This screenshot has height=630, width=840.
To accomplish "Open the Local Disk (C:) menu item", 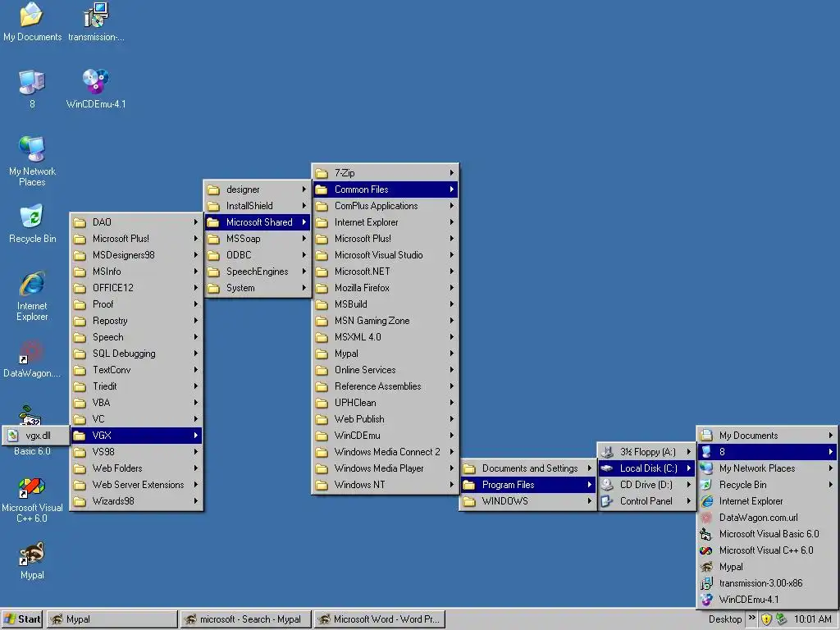I will click(646, 468).
